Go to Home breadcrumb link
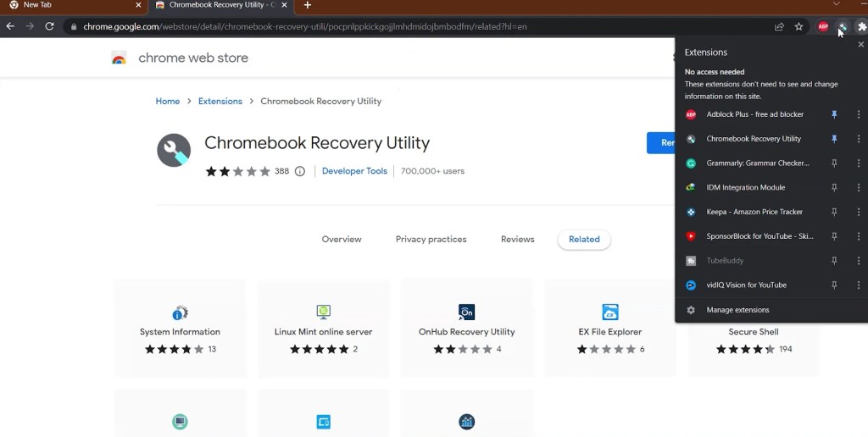 pyautogui.click(x=168, y=102)
